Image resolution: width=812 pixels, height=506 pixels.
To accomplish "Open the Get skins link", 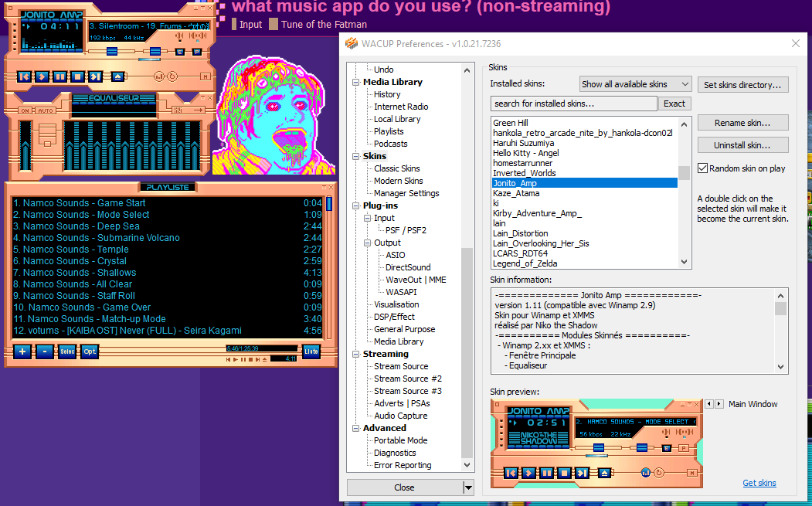I will (x=759, y=483).
